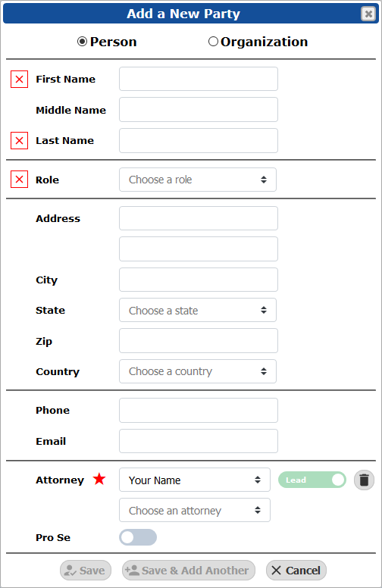Enable the Pro Se toggle
Image resolution: width=382 pixels, height=588 pixels.
[x=138, y=537]
